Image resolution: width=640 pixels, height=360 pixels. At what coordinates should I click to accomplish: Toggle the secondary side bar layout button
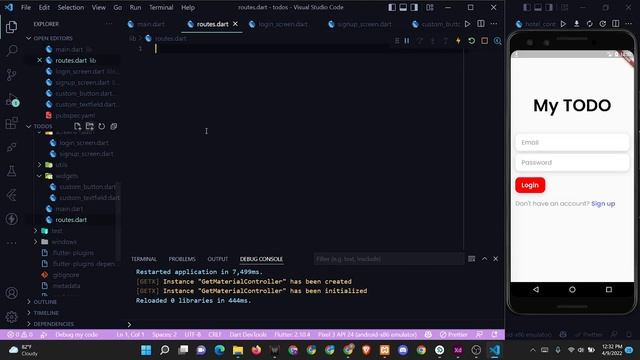click(x=414, y=7)
